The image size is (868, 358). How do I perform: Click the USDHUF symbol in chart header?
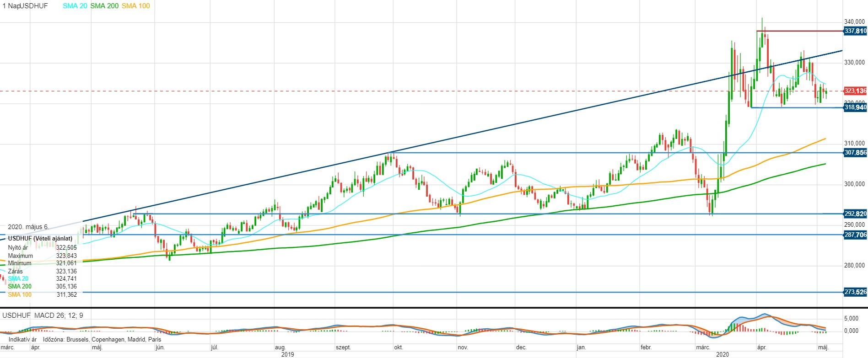pyautogui.click(x=33, y=6)
